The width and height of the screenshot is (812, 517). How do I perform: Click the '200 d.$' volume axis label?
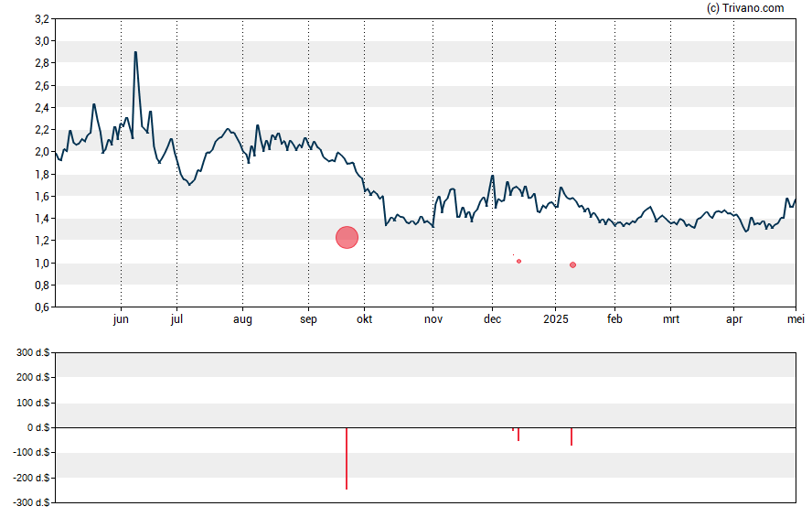coord(33,377)
